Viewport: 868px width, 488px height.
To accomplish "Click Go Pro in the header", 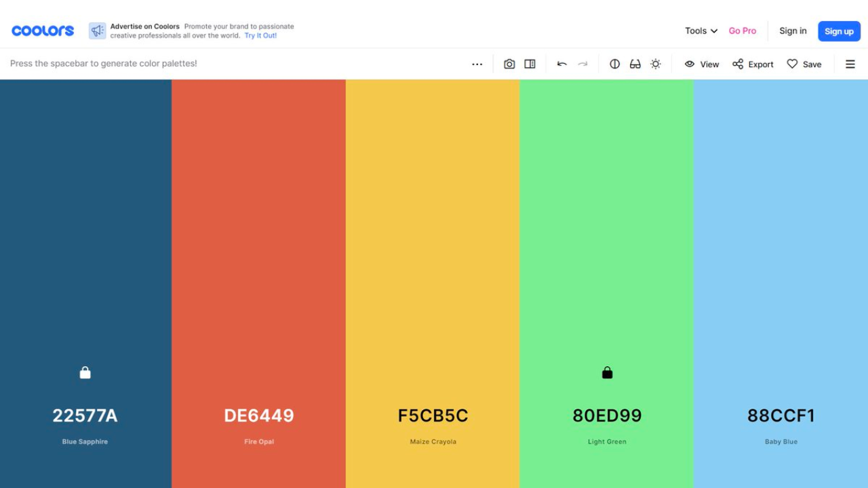I will [742, 30].
